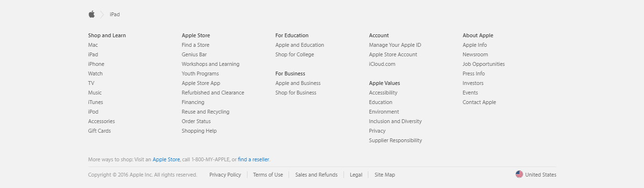Image resolution: width=644 pixels, height=188 pixels.
Task: Select Apple and Education link
Action: tap(300, 45)
